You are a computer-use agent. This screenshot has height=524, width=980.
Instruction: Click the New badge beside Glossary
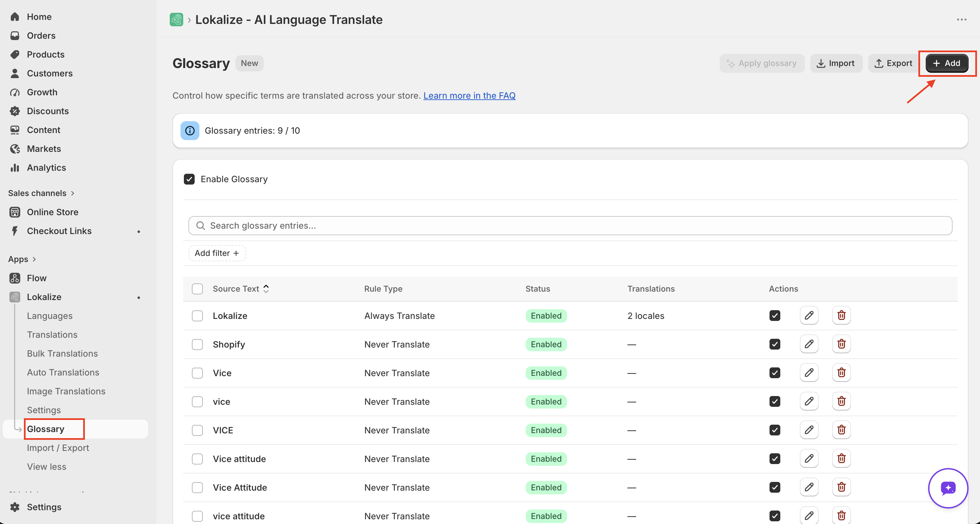(249, 63)
